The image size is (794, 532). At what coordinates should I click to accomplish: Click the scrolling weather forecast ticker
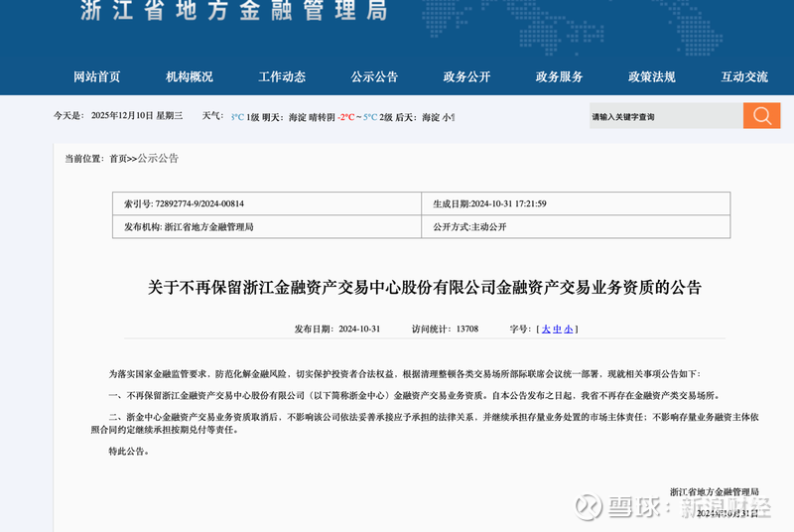342,117
